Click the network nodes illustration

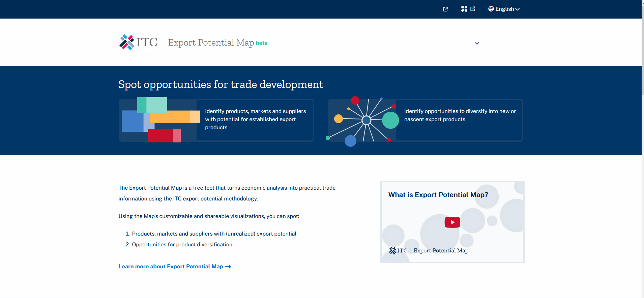pyautogui.click(x=362, y=121)
